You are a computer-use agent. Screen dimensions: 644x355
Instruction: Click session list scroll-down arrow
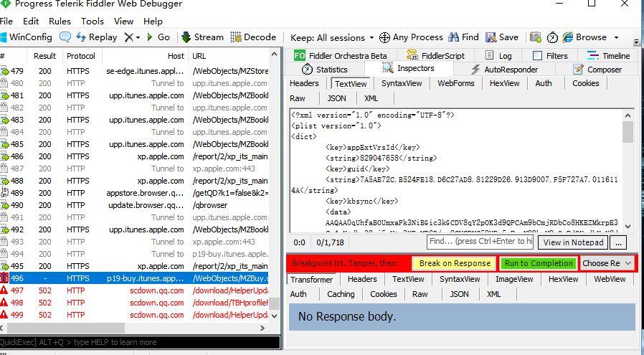[x=275, y=316]
